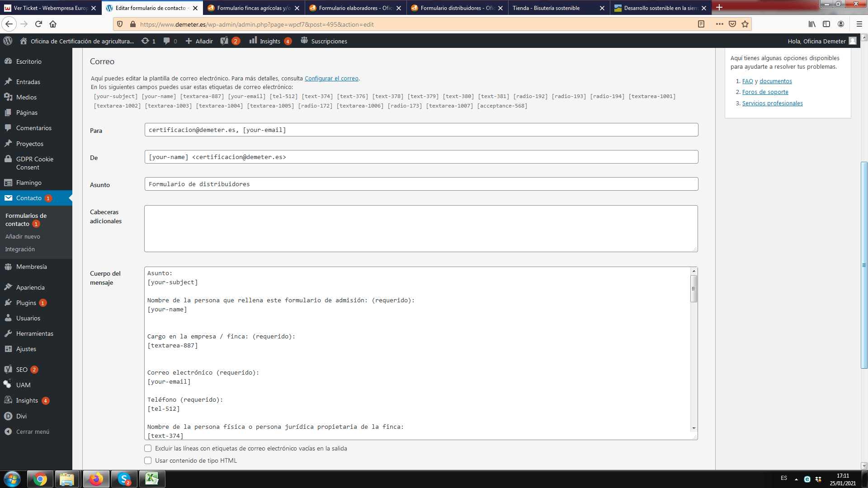This screenshot has width=868, height=488.
Task: Reload the page with refresh icon
Action: (38, 24)
